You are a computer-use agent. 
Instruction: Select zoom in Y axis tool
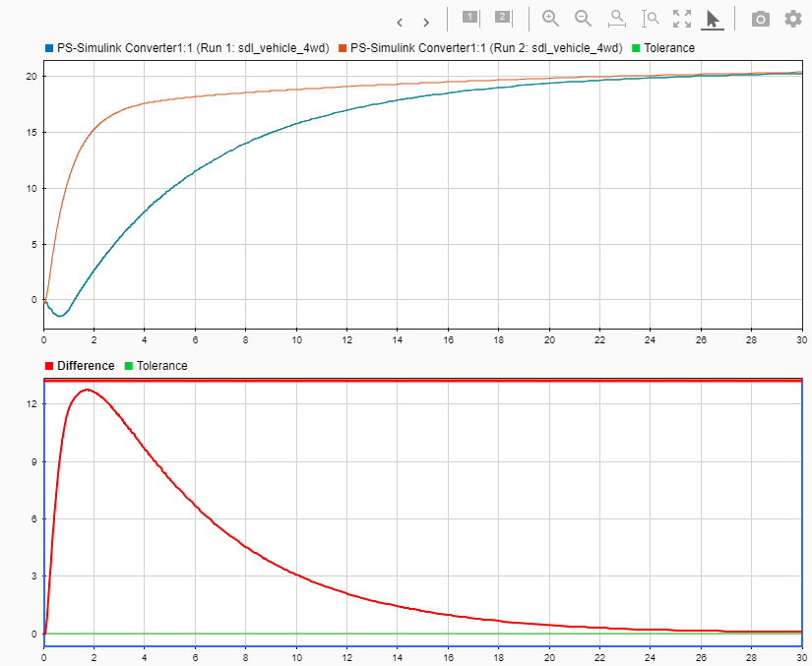coord(650,19)
